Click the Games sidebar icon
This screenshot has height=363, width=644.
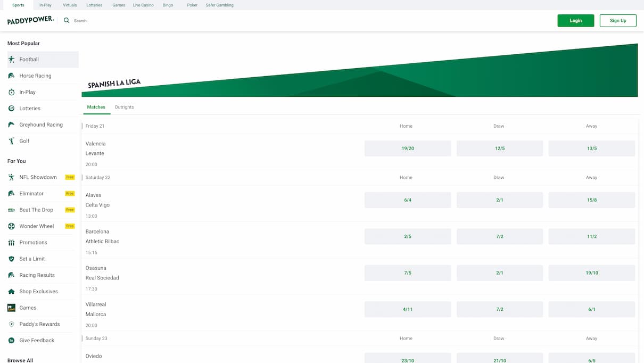pyautogui.click(x=11, y=308)
